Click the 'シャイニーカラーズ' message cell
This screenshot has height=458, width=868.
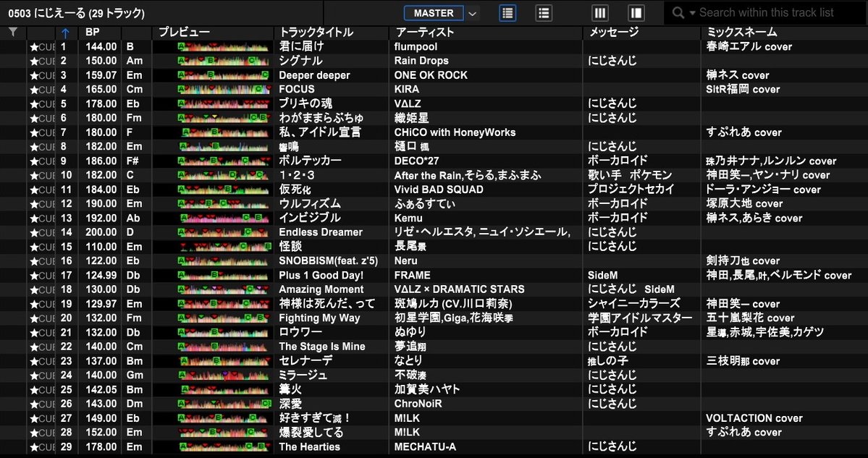pos(634,304)
